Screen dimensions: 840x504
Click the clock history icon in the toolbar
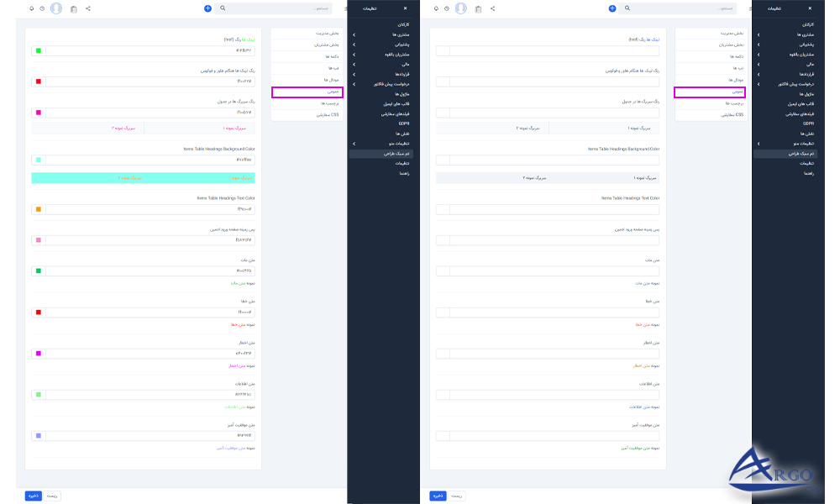tap(42, 8)
